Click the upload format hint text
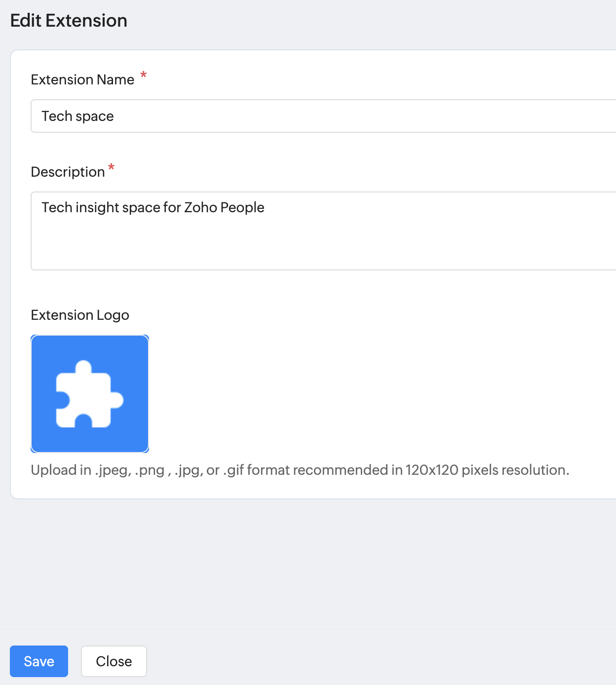This screenshot has width=616, height=685. point(300,470)
